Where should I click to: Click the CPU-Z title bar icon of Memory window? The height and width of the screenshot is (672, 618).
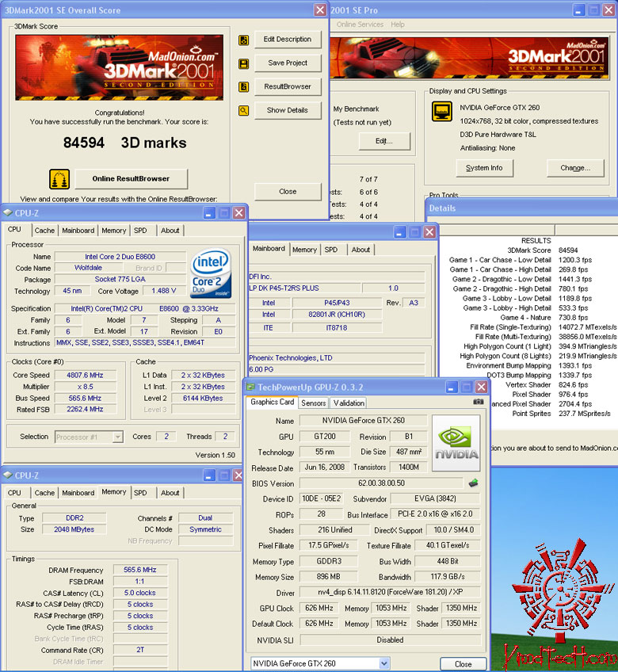[8, 475]
